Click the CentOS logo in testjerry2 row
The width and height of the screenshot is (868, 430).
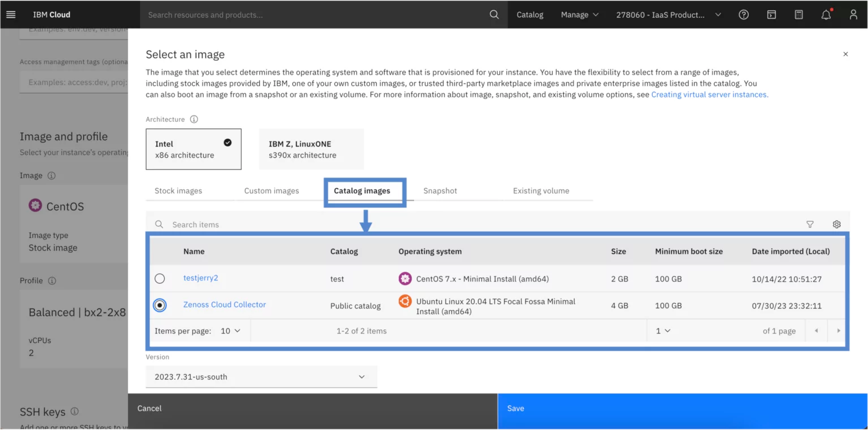405,278
